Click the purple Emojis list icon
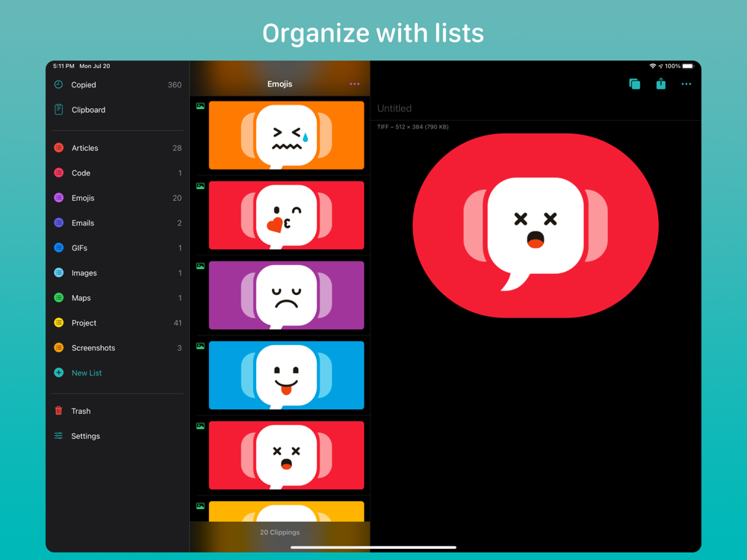Image resolution: width=747 pixels, height=560 pixels. point(58,198)
